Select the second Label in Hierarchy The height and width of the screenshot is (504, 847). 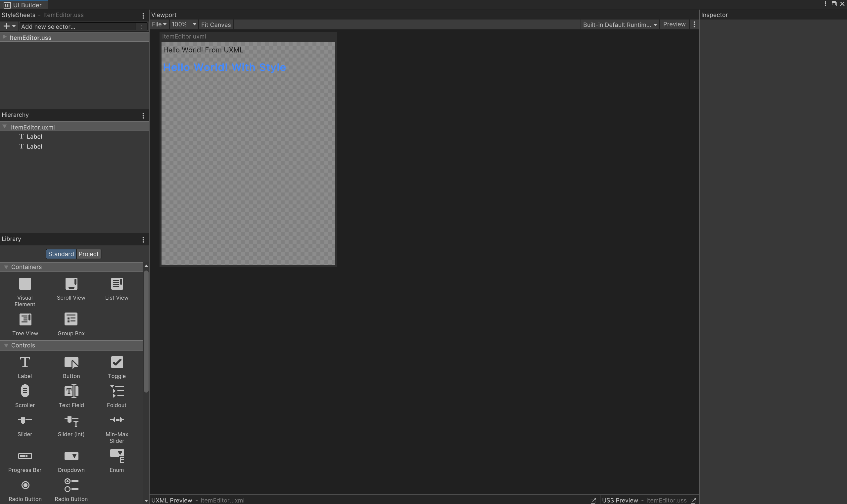point(74,147)
